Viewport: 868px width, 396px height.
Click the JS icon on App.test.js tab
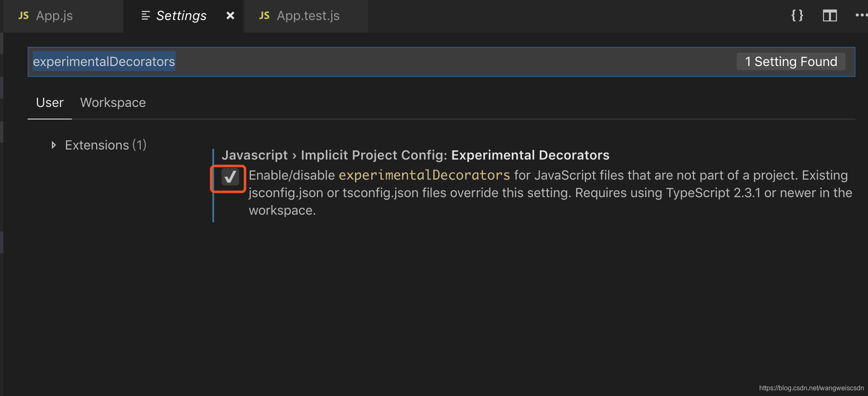264,15
